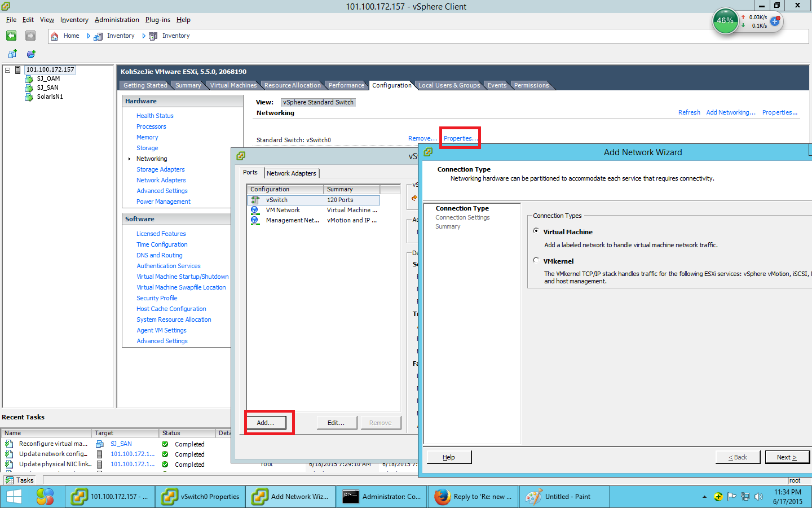812x508 pixels.
Task: Select the VMkernel connection type radio button
Action: coord(536,260)
